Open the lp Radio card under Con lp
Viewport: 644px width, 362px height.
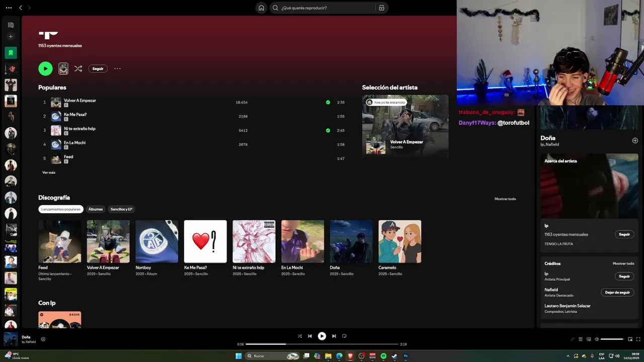click(x=59, y=320)
